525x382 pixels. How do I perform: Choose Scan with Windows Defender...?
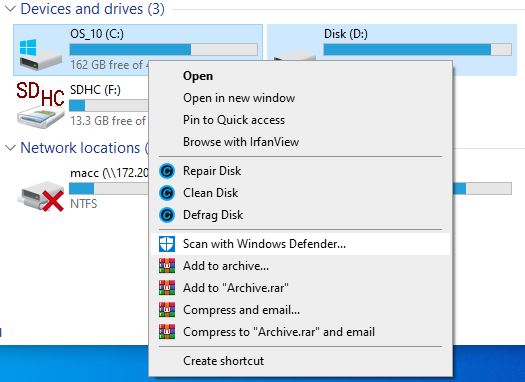click(x=300, y=244)
